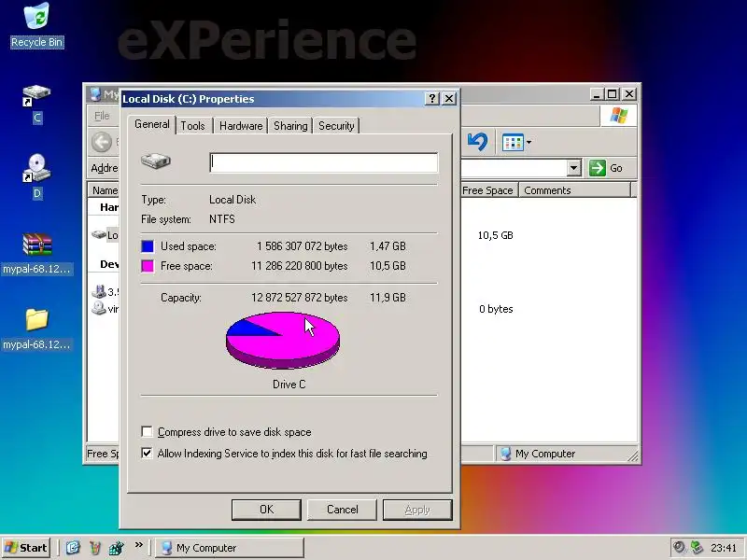The width and height of the screenshot is (747, 560).
Task: Open the Views dropdown arrow
Action: [529, 143]
